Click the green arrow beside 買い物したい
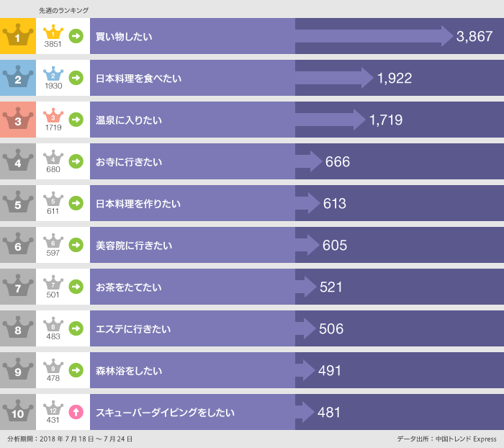The height and width of the screenshot is (448, 504). click(76, 36)
